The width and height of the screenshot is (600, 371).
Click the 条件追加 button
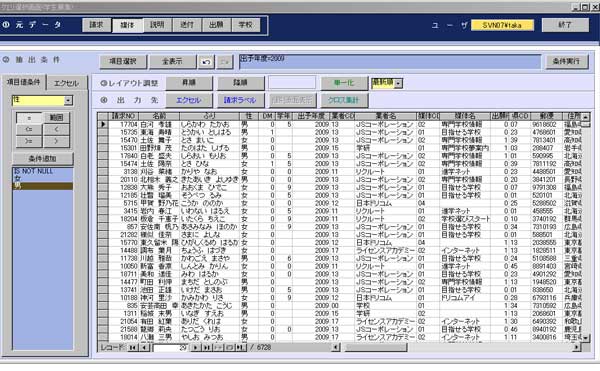coord(42,158)
